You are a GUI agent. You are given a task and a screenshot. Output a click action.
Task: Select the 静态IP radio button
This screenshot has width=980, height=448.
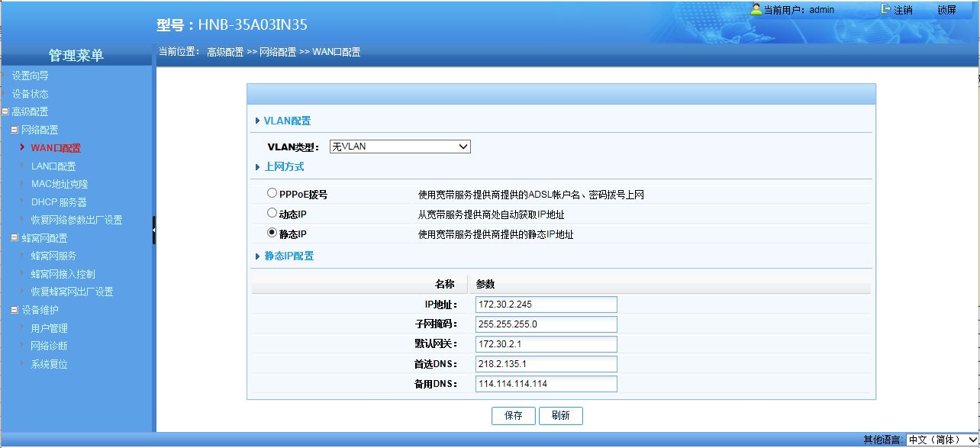(x=272, y=234)
